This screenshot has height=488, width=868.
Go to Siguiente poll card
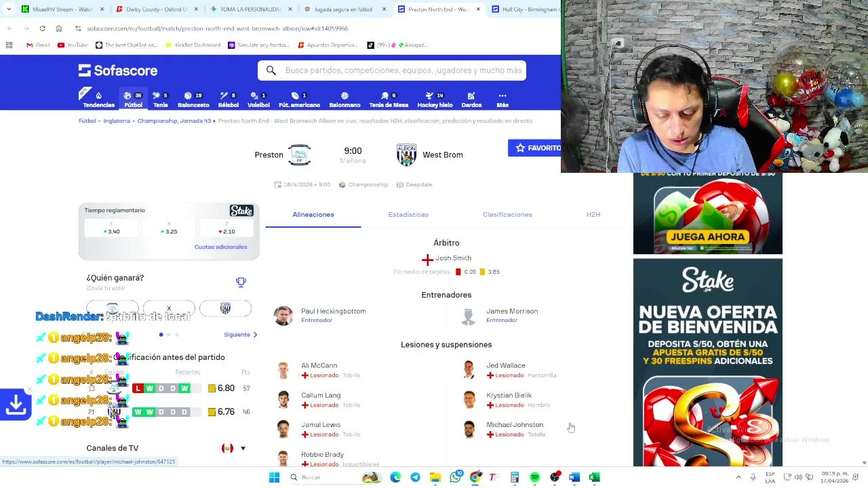coord(241,335)
